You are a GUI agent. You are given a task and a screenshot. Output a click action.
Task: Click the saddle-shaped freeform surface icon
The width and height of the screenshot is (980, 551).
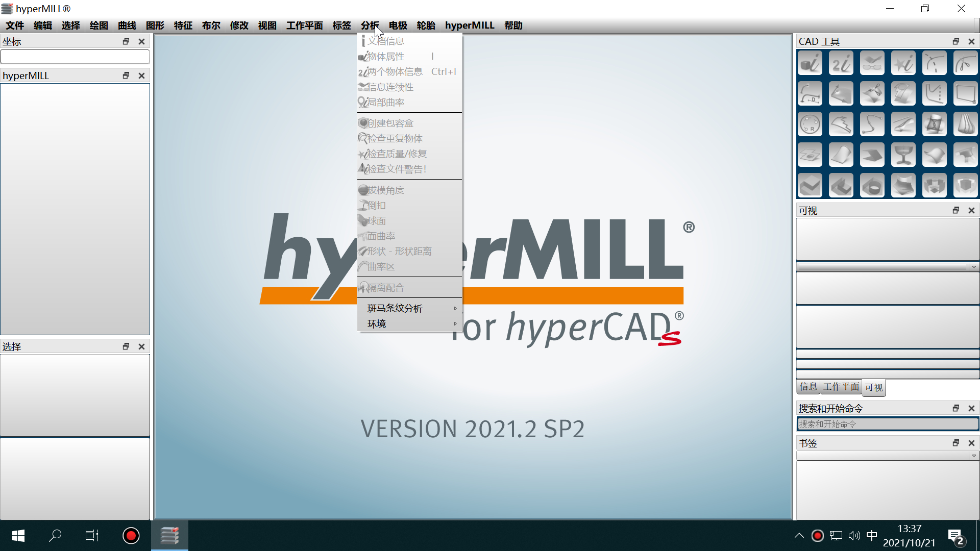click(x=935, y=155)
